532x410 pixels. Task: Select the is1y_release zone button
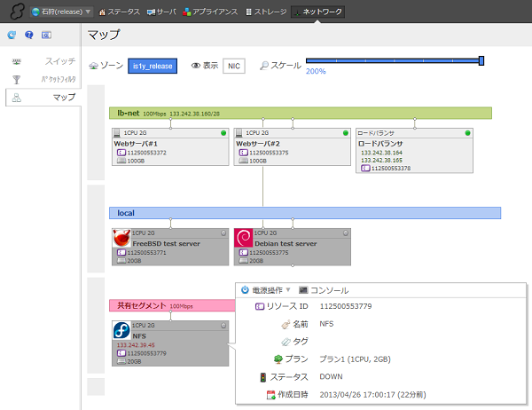click(153, 66)
